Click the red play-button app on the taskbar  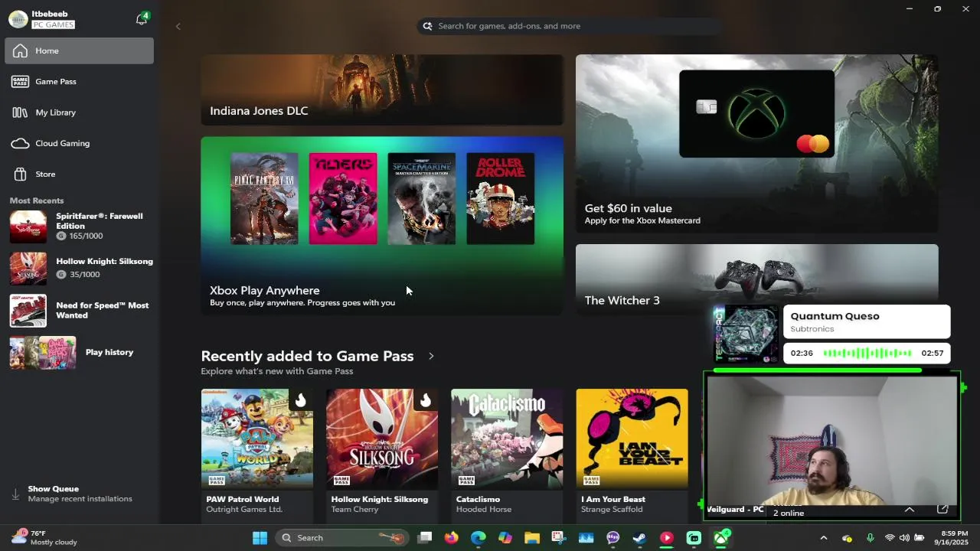tap(667, 538)
